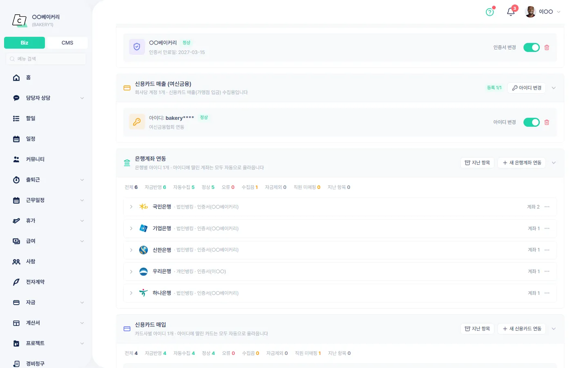Click 새 신용카드 연동 button

click(x=521, y=329)
